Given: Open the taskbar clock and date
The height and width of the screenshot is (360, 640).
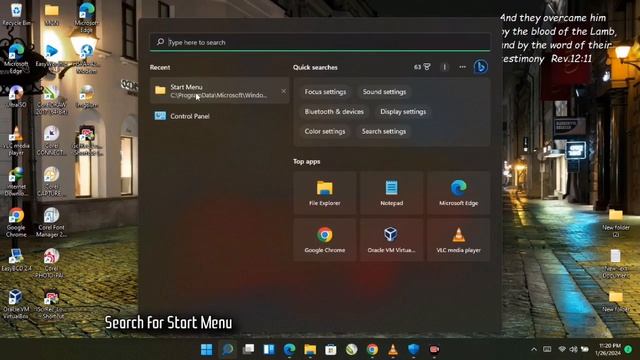Looking at the screenshot, I should tap(609, 349).
